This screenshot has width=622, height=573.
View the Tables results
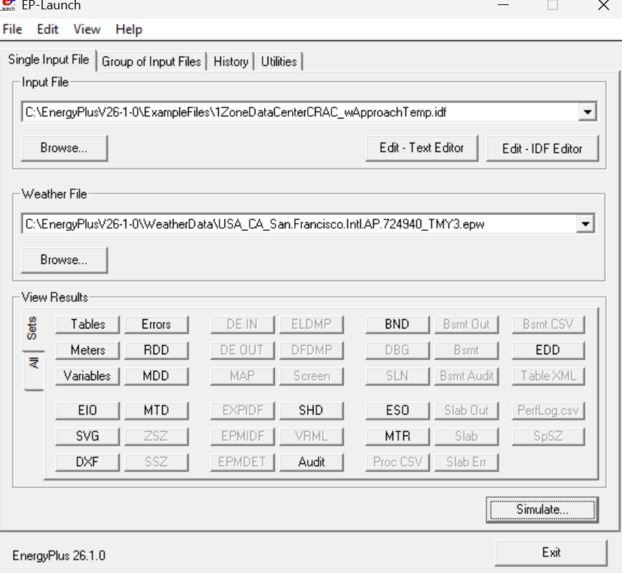(x=88, y=325)
